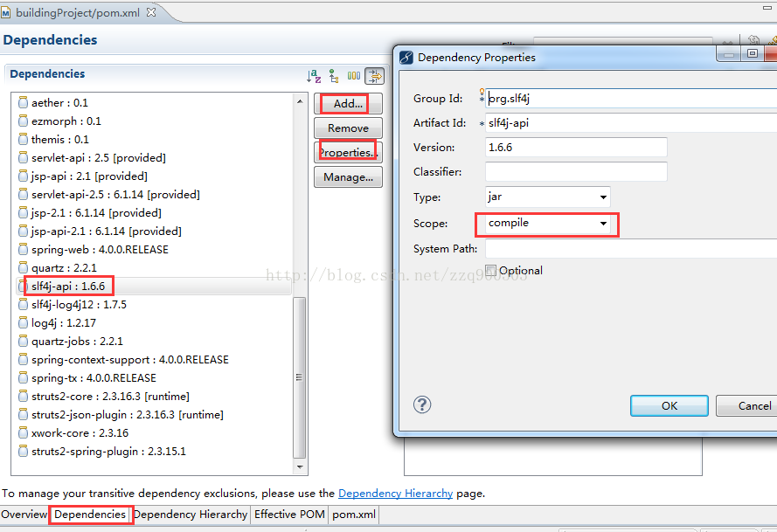Click the Artifact Id input field
Image resolution: width=777 pixels, height=532 pixels.
point(631,123)
